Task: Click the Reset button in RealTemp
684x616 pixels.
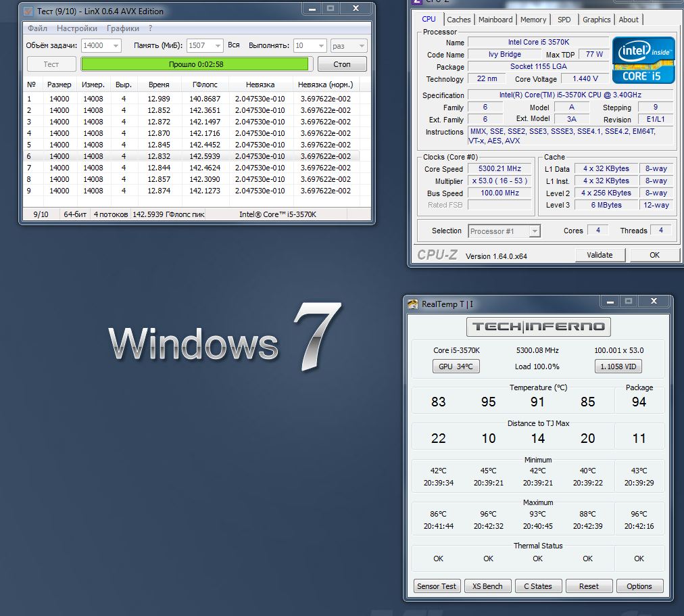Action: [589, 586]
